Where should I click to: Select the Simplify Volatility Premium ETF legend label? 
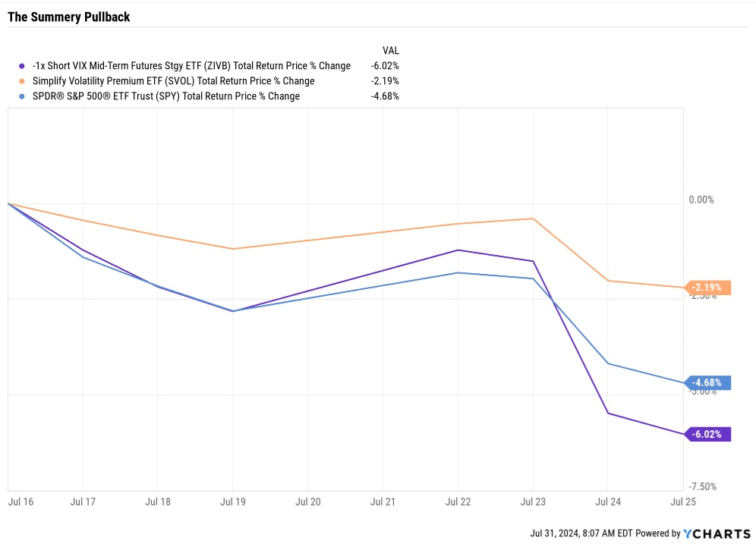[169, 81]
